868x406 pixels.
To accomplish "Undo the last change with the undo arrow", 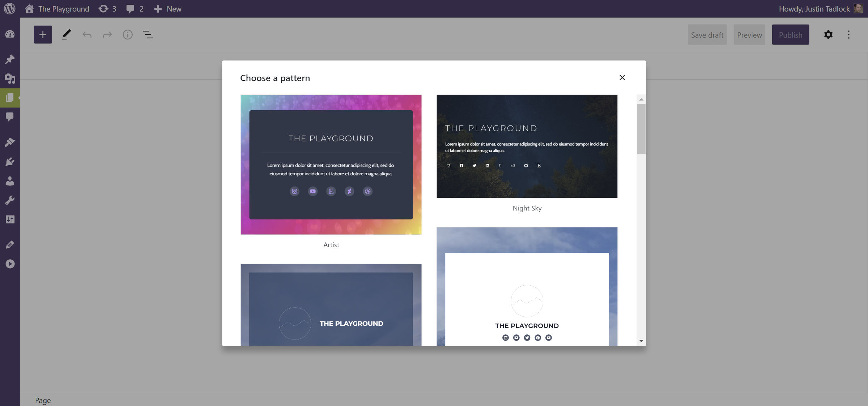I will tap(87, 34).
